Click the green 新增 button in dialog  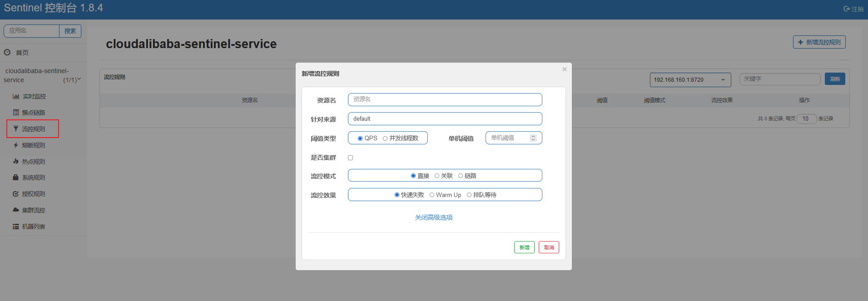pos(524,247)
